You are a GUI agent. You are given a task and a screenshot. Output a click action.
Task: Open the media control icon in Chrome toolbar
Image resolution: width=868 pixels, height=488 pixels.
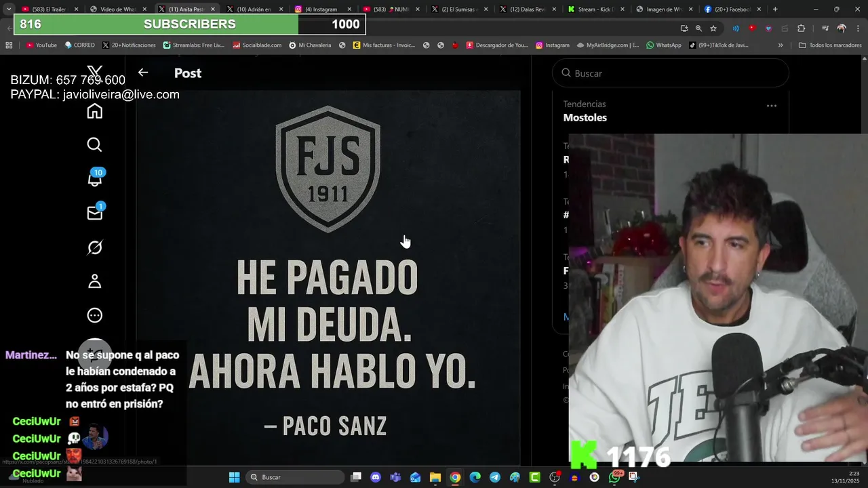tap(825, 28)
